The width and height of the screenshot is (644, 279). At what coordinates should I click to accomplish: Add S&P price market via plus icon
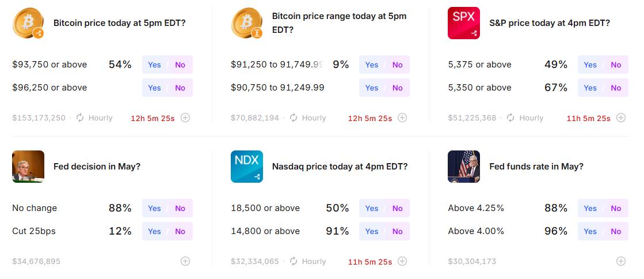click(x=621, y=118)
